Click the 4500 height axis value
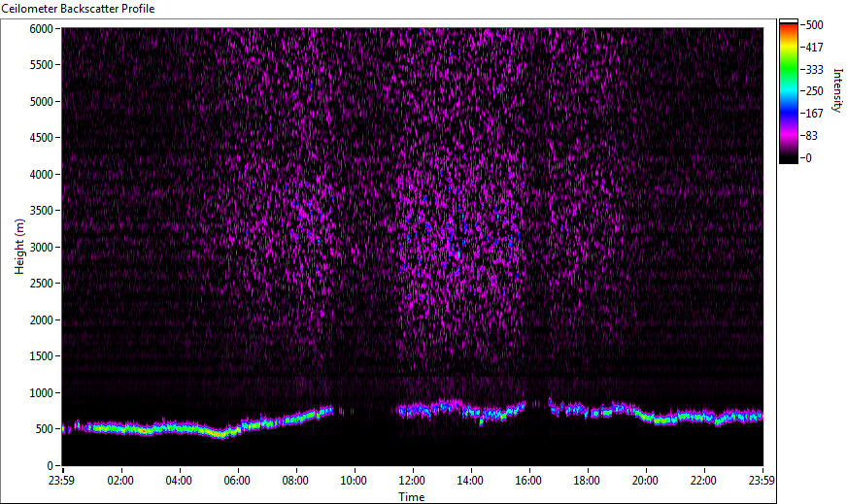Image resolution: width=847 pixels, height=504 pixels. coord(42,138)
